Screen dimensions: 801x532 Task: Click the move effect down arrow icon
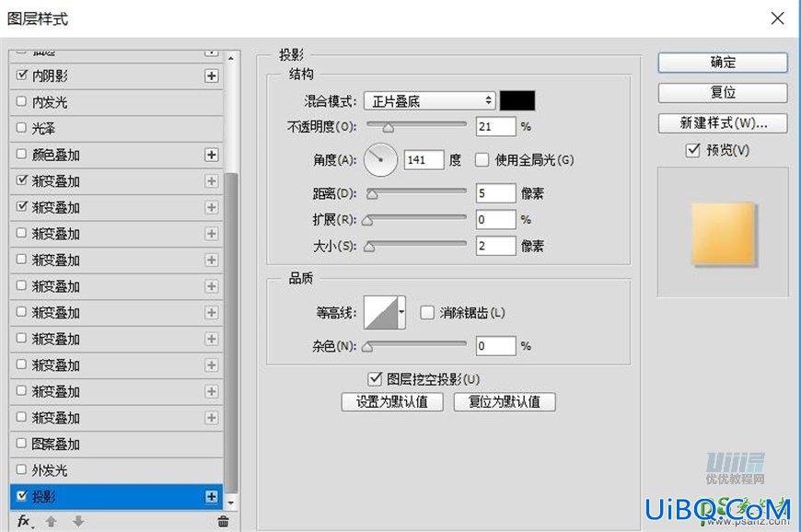[78, 522]
